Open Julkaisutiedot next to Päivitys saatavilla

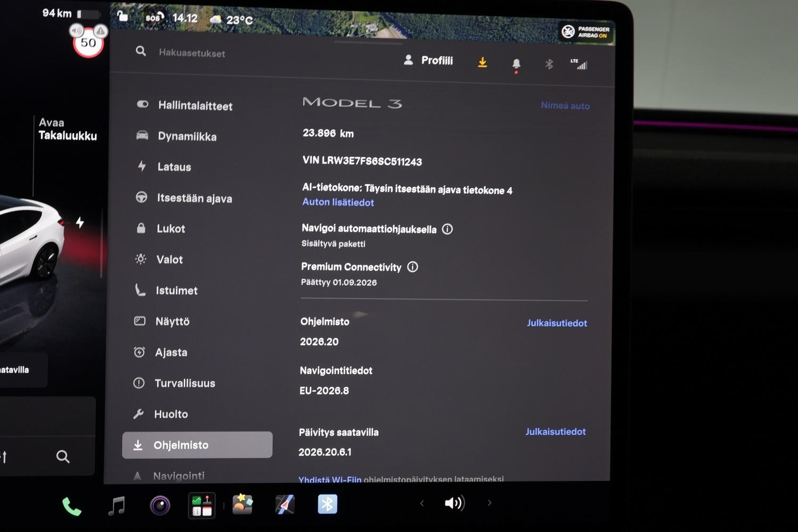click(x=555, y=431)
